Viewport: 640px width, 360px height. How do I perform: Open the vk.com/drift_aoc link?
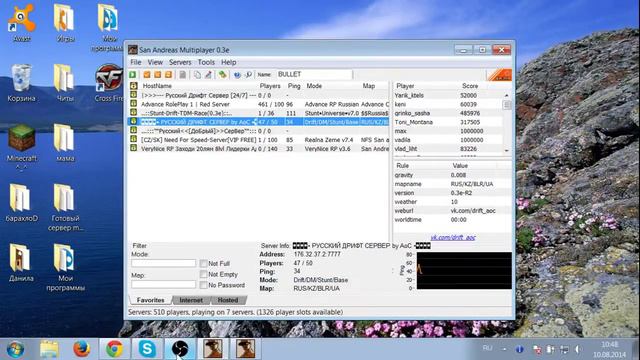click(x=453, y=237)
